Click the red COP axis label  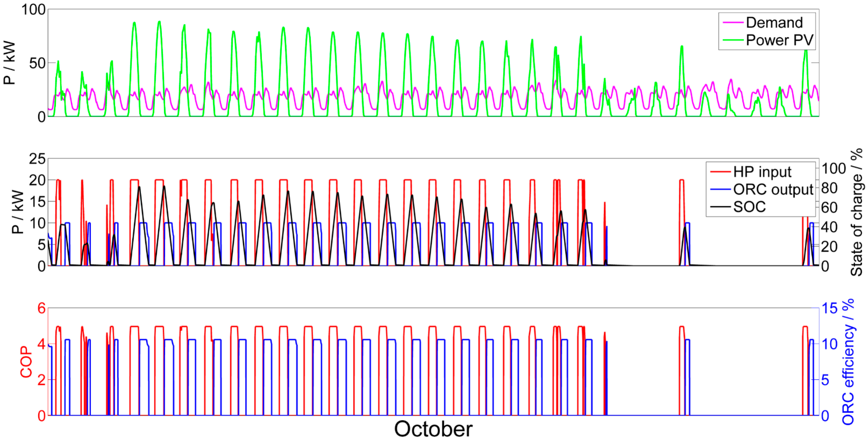coord(26,362)
